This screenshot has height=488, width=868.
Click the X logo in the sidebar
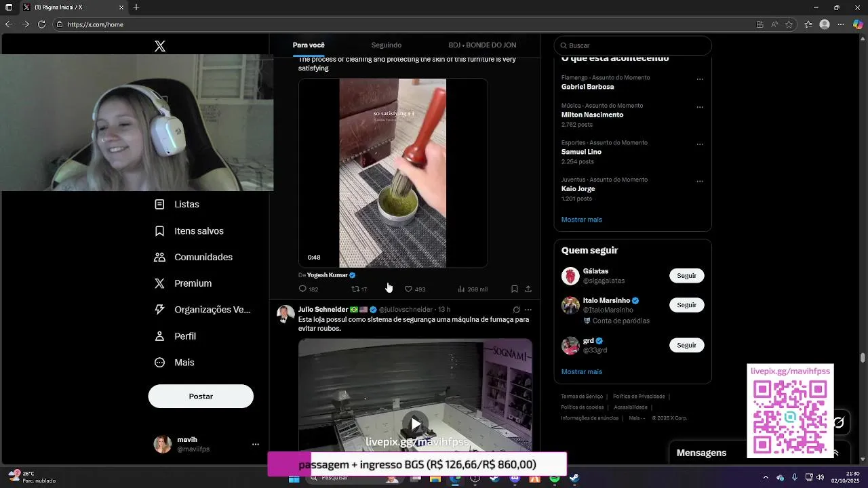[159, 46]
